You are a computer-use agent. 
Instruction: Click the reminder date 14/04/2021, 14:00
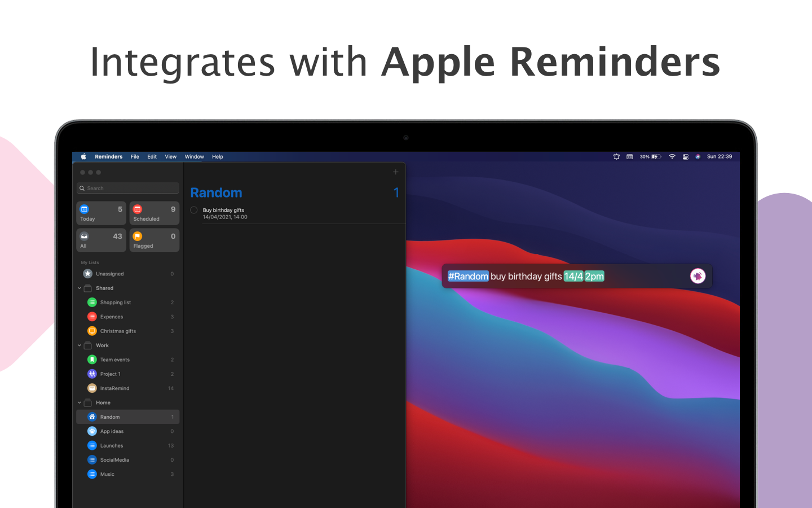(x=225, y=217)
